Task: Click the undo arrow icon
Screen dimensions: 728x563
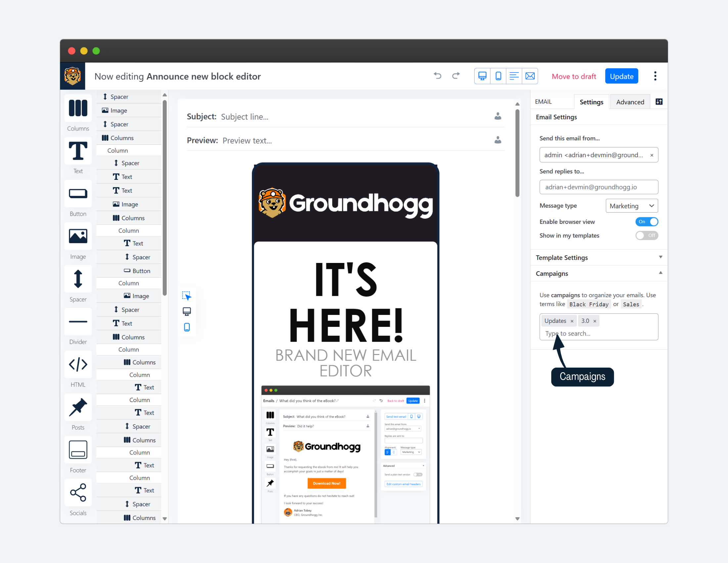Action: point(437,76)
